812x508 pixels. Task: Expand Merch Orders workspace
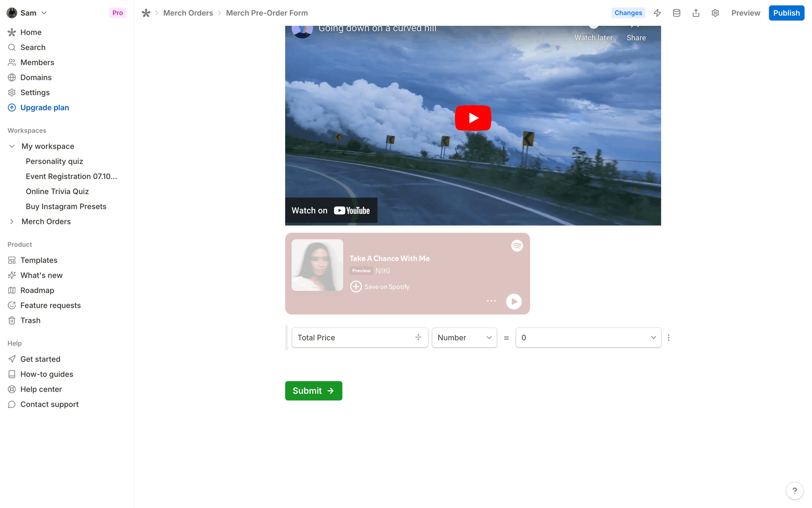[x=12, y=221]
